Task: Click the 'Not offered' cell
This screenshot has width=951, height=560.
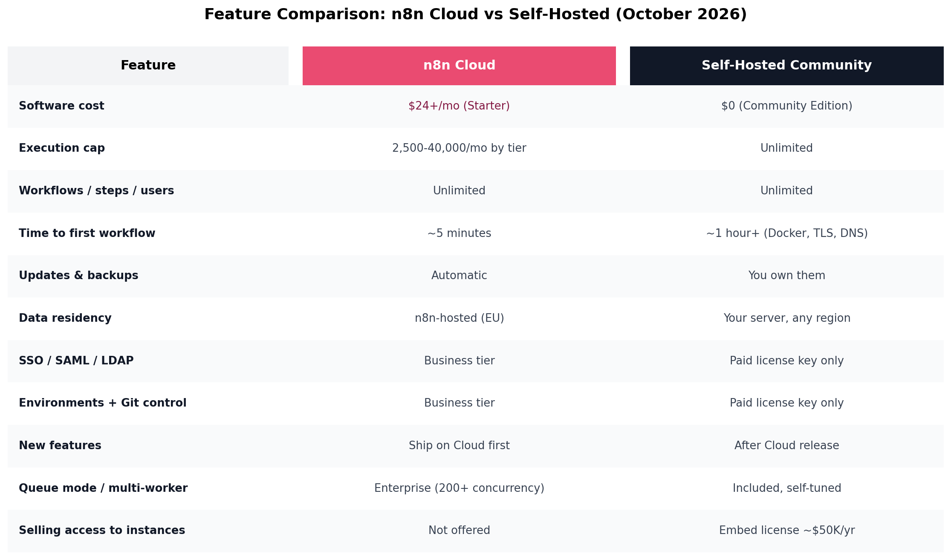Action: pos(459,531)
